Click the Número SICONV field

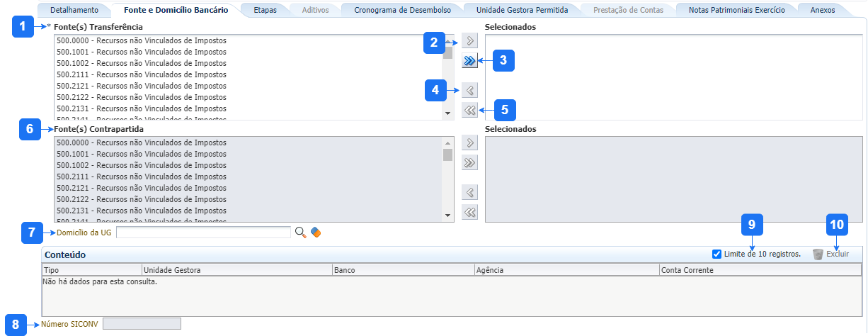tap(142, 324)
